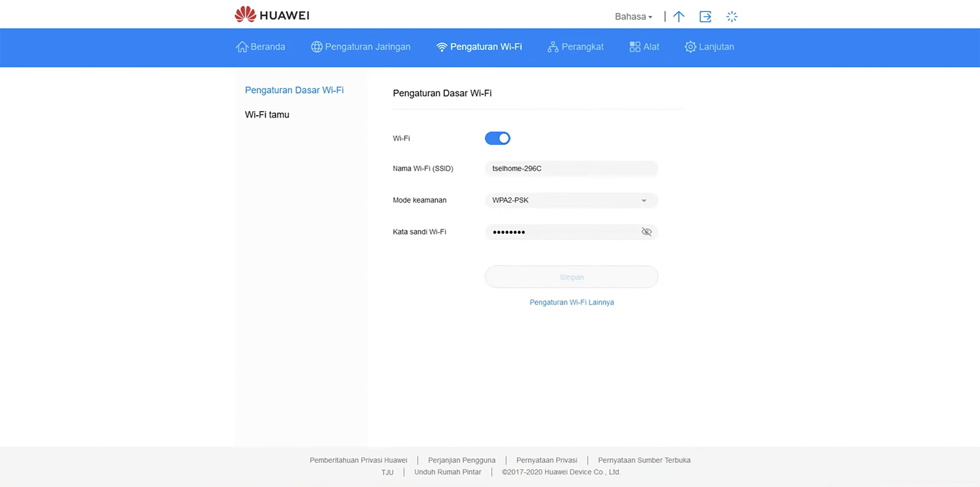Open Pemberitahuan Privasi Huawei footer link

point(358,460)
